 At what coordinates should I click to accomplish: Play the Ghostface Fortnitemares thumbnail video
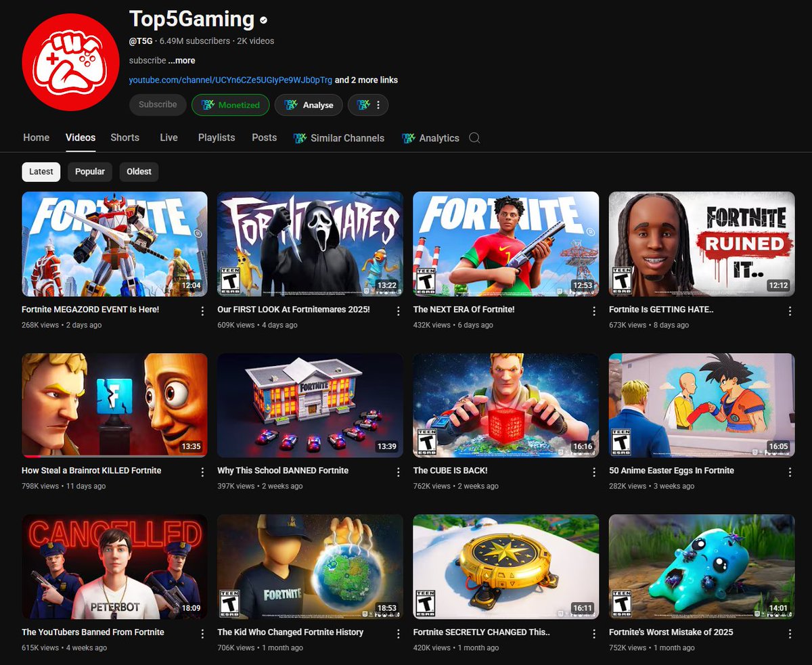(x=310, y=244)
